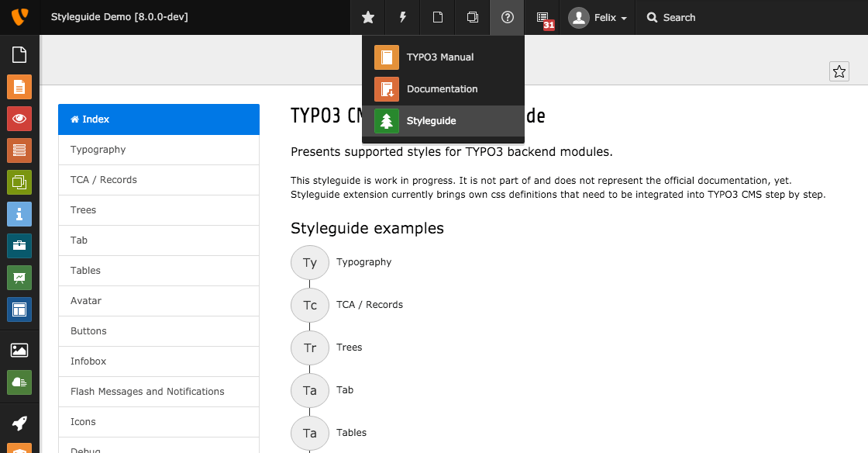The image size is (868, 453).
Task: Open the clear cache lightning bolt menu
Action: point(402,17)
